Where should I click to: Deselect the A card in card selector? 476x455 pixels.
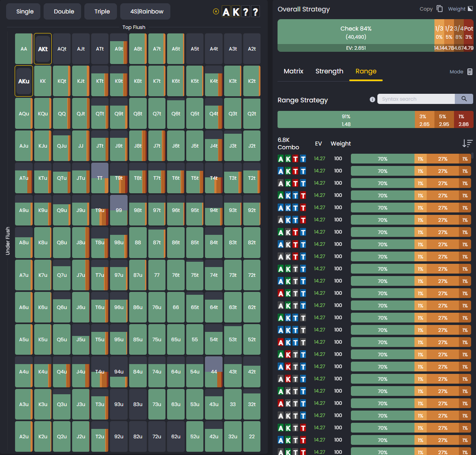point(226,11)
